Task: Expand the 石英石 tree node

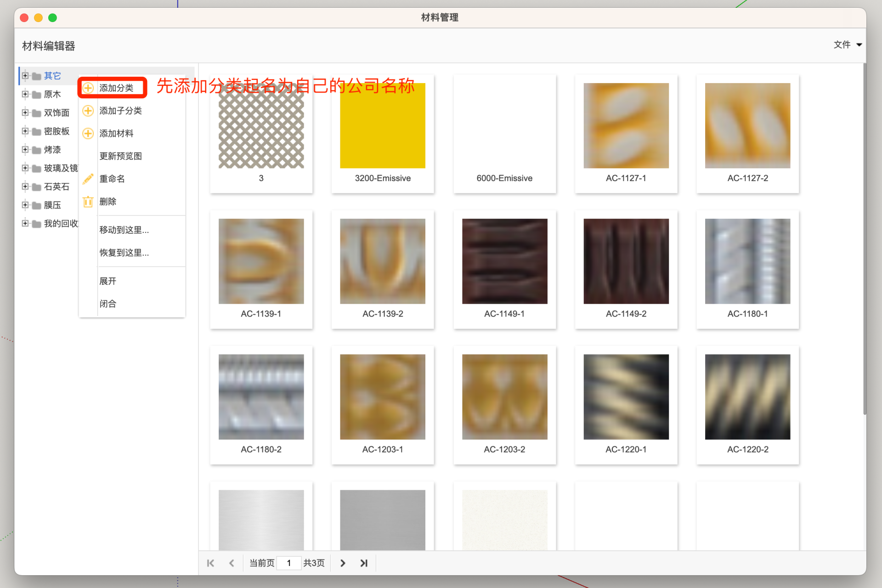Action: (25, 187)
